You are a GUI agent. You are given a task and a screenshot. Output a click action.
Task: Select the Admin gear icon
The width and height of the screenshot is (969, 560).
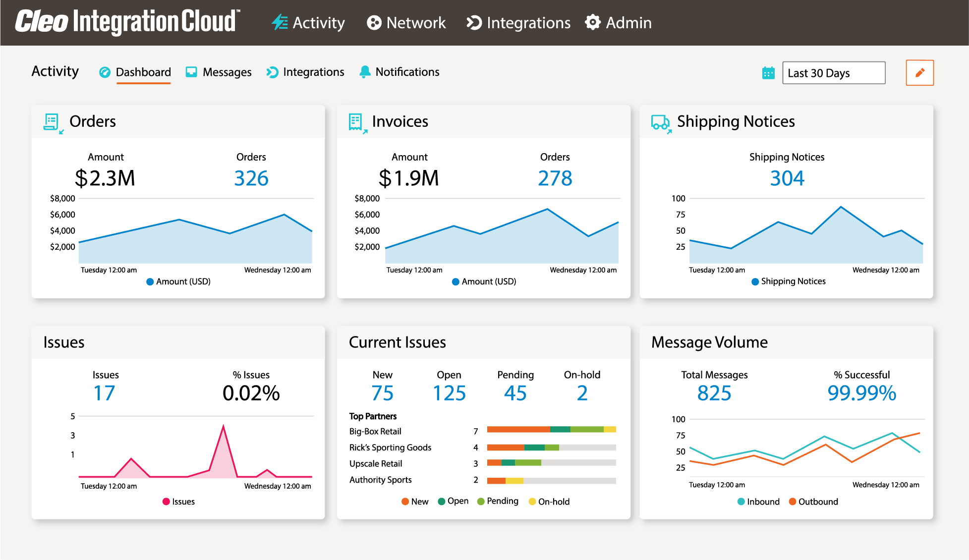[593, 22]
